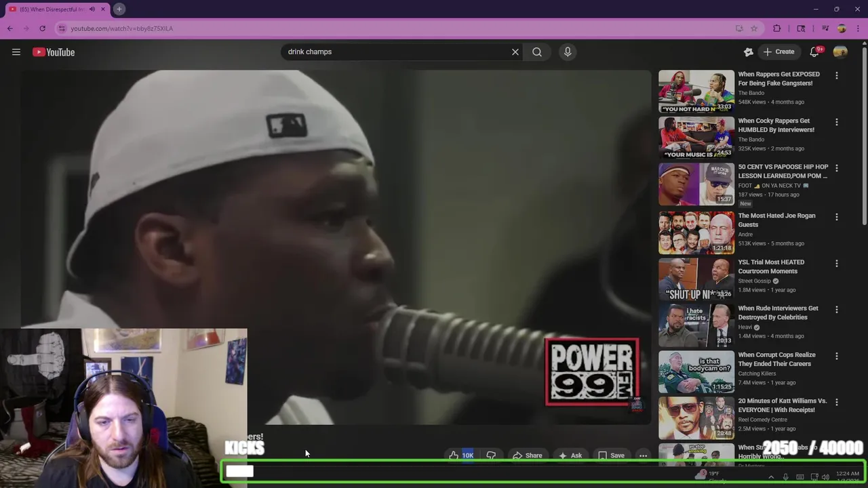The image size is (868, 488).
Task: Open the Chrome profile avatar
Action: (842, 28)
